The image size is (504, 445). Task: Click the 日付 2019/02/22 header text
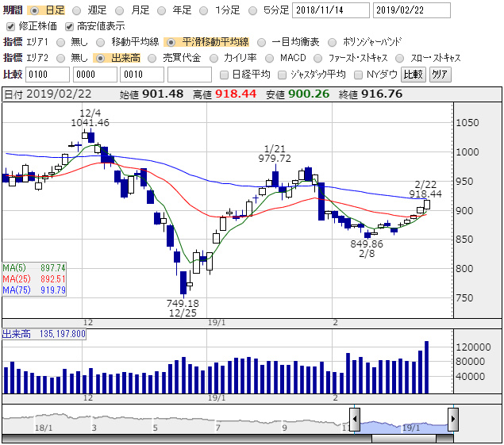(48, 94)
